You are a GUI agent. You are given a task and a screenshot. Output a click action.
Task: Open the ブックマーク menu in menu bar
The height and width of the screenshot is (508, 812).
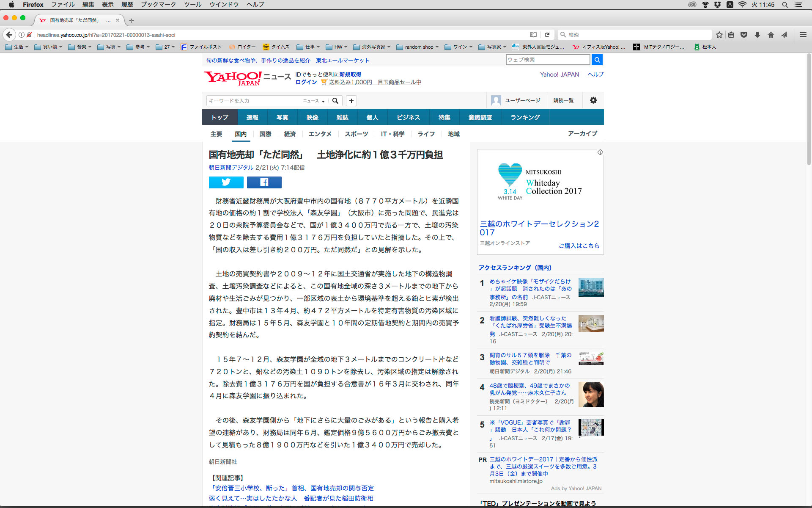click(158, 5)
